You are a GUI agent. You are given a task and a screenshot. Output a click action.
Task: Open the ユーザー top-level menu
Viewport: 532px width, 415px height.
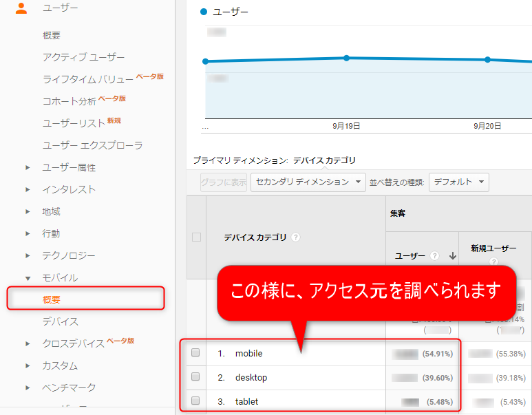[x=61, y=8]
